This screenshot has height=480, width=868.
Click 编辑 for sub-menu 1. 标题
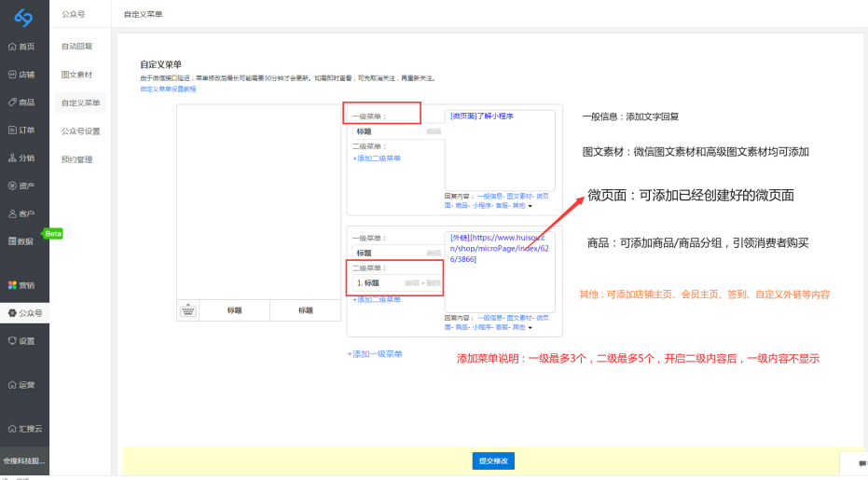pos(412,283)
